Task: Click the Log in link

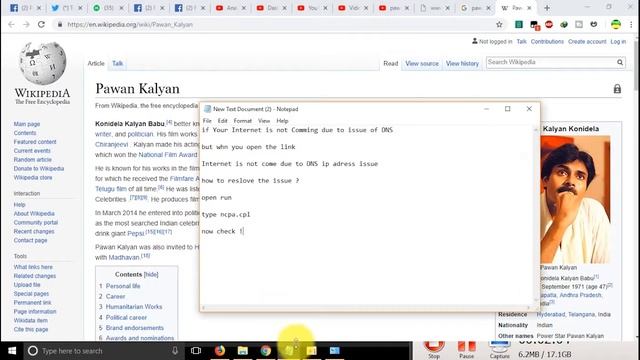Action: pos(618,42)
